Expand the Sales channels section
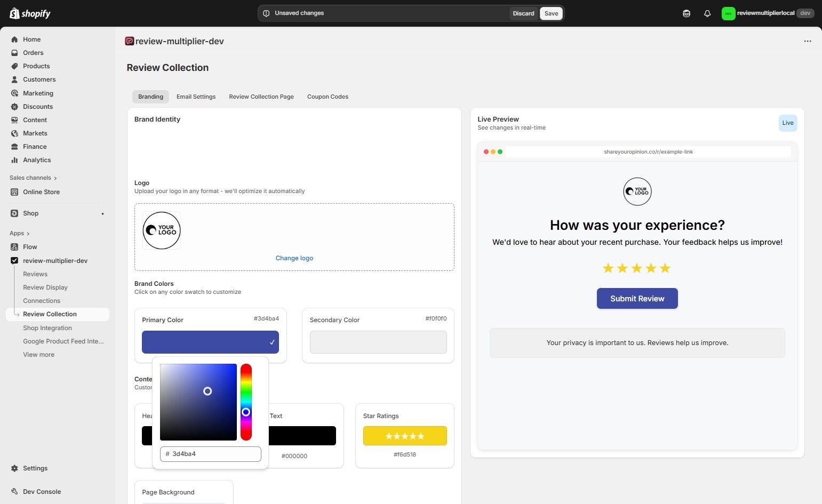 (33, 177)
